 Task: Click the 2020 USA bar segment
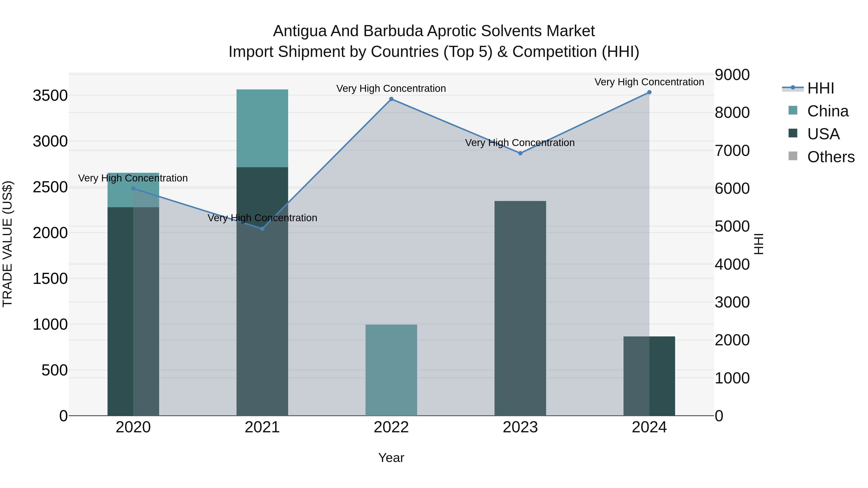(133, 312)
